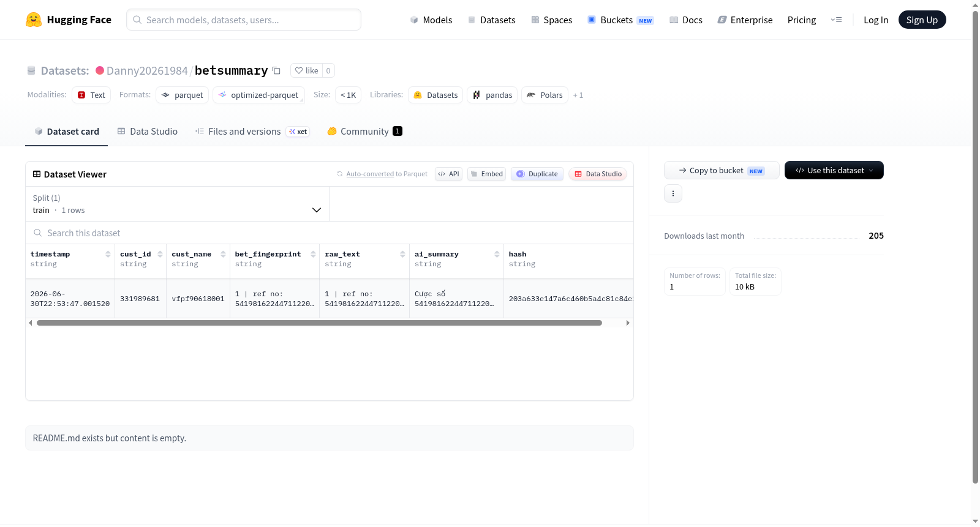980x527 pixels.
Task: Click the Duplicate button
Action: pos(537,174)
